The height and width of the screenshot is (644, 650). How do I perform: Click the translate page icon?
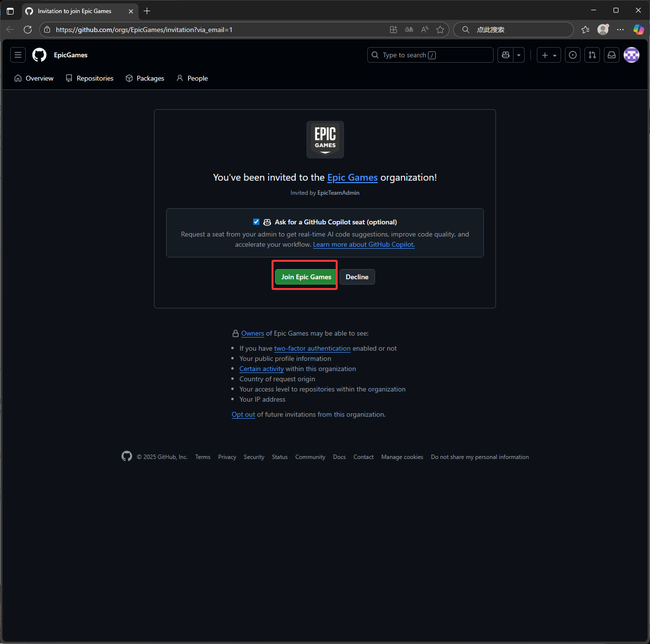point(409,30)
